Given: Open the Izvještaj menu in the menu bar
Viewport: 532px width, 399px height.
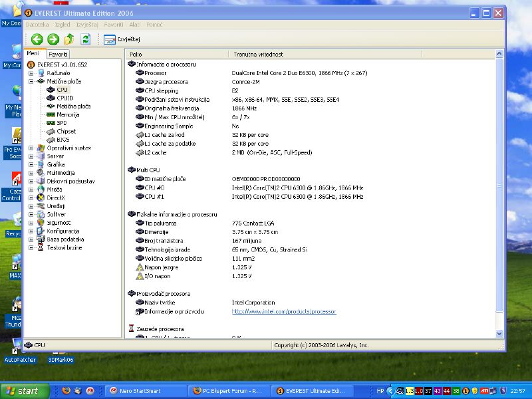Looking at the screenshot, I should [x=87, y=25].
